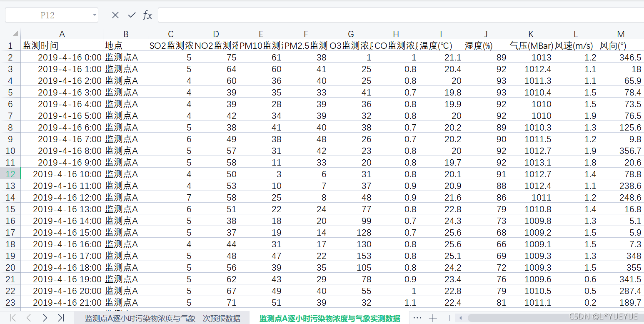644x324 pixels.
Task: Click the 湿度(%) header cell
Action: (486, 45)
